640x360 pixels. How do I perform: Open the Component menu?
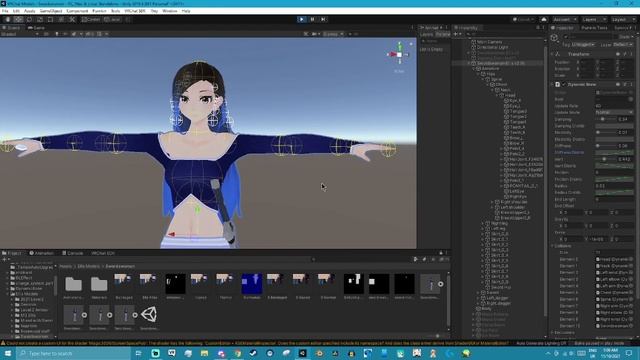(x=77, y=11)
